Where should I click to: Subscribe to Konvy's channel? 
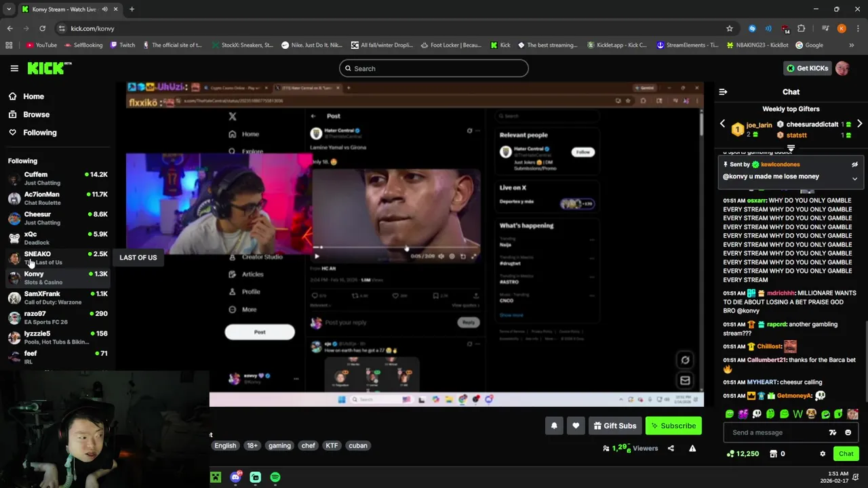click(x=673, y=426)
